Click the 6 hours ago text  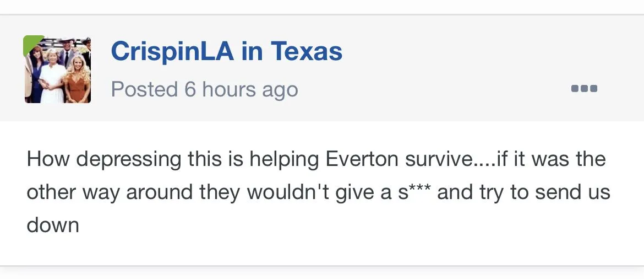point(241,89)
